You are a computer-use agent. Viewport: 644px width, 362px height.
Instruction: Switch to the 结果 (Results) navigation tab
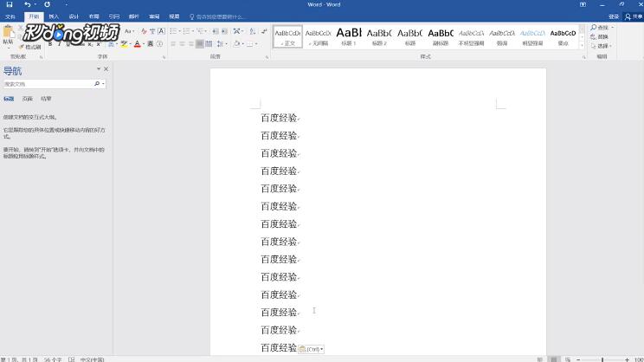coord(46,99)
